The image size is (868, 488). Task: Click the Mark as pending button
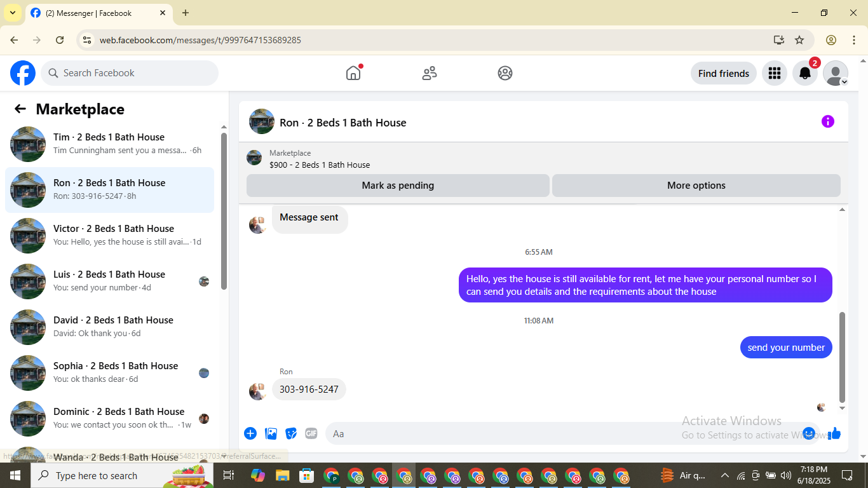pyautogui.click(x=398, y=186)
